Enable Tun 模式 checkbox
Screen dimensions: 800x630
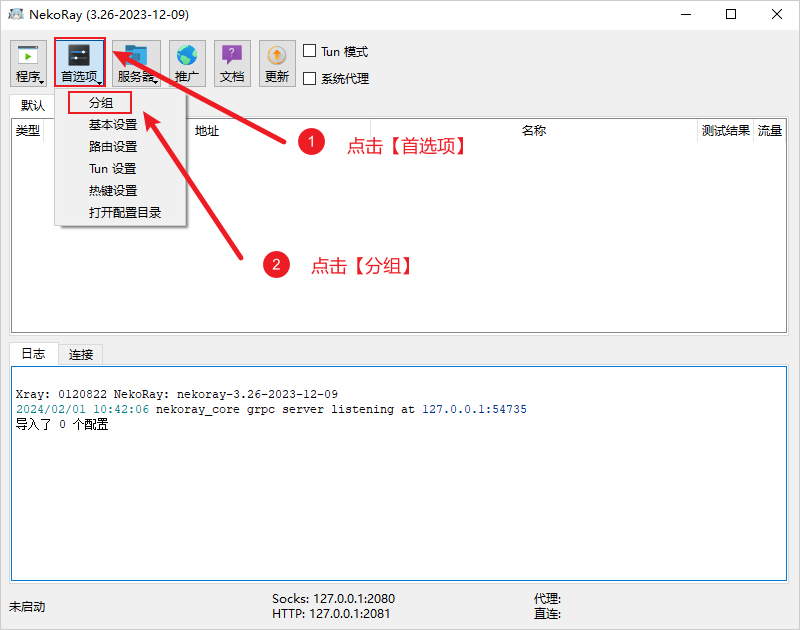(x=310, y=50)
